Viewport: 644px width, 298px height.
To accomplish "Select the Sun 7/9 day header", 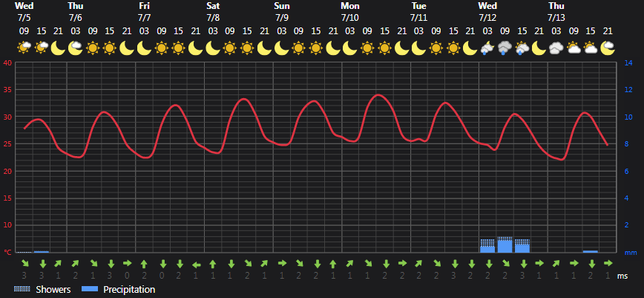I will tap(282, 12).
